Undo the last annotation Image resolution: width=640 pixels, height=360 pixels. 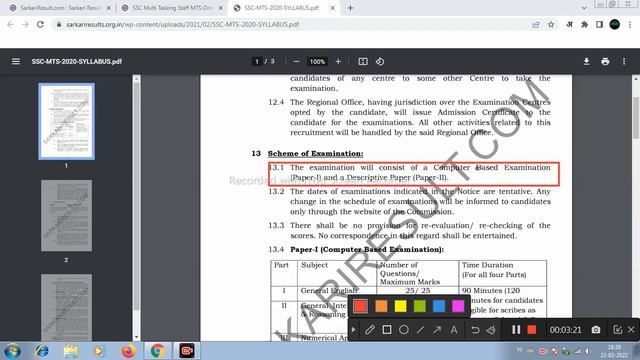(x=475, y=330)
